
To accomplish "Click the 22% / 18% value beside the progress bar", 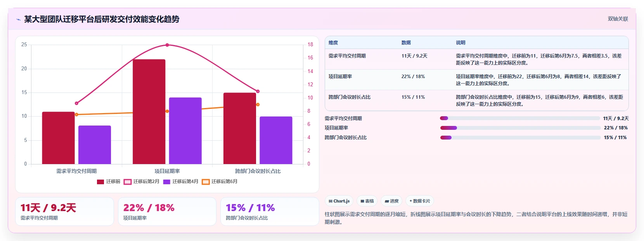I will coord(616,128).
